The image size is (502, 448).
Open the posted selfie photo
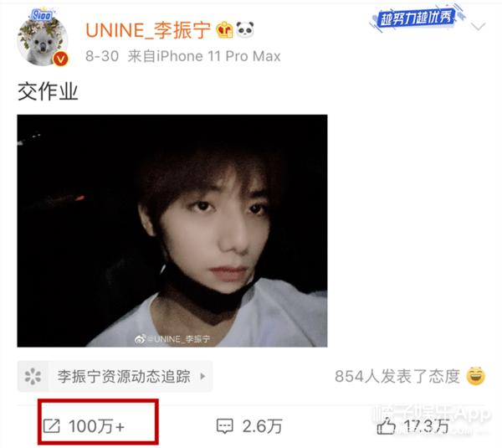172,231
